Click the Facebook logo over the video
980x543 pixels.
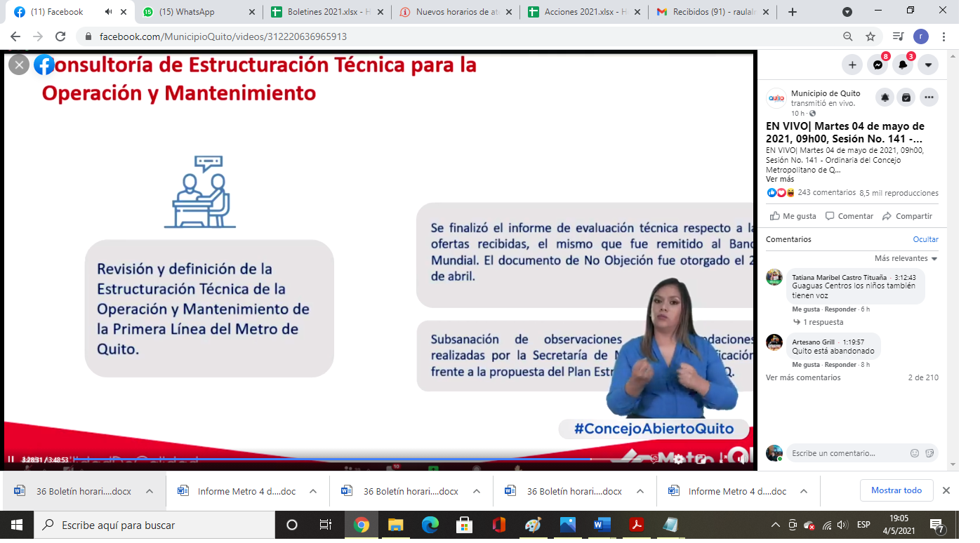(44, 65)
